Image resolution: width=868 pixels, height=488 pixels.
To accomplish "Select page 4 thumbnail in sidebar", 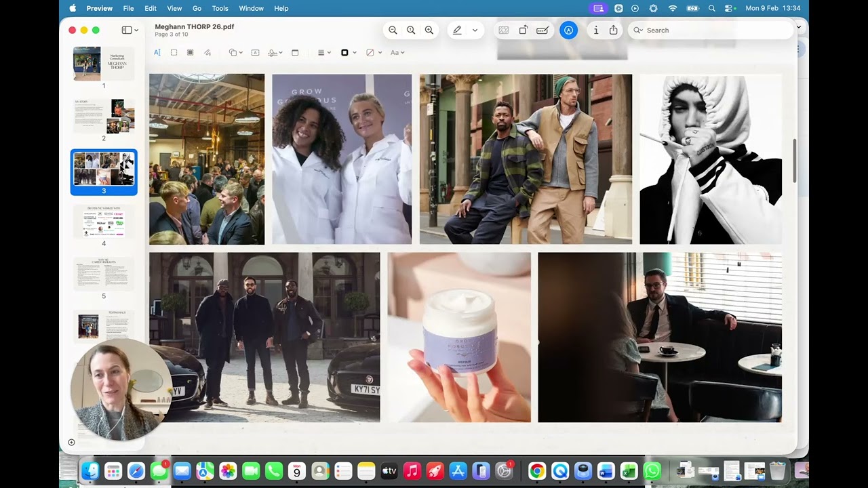I will 104,221.
